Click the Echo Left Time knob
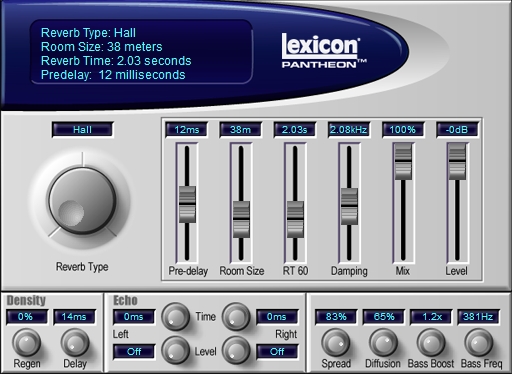The width and height of the screenshot is (512, 374). [x=176, y=316]
